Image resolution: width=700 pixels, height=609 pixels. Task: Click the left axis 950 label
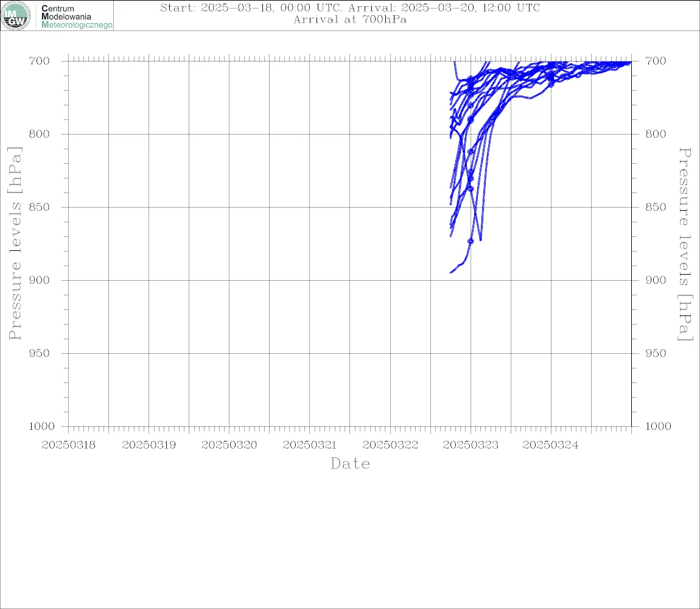point(40,353)
